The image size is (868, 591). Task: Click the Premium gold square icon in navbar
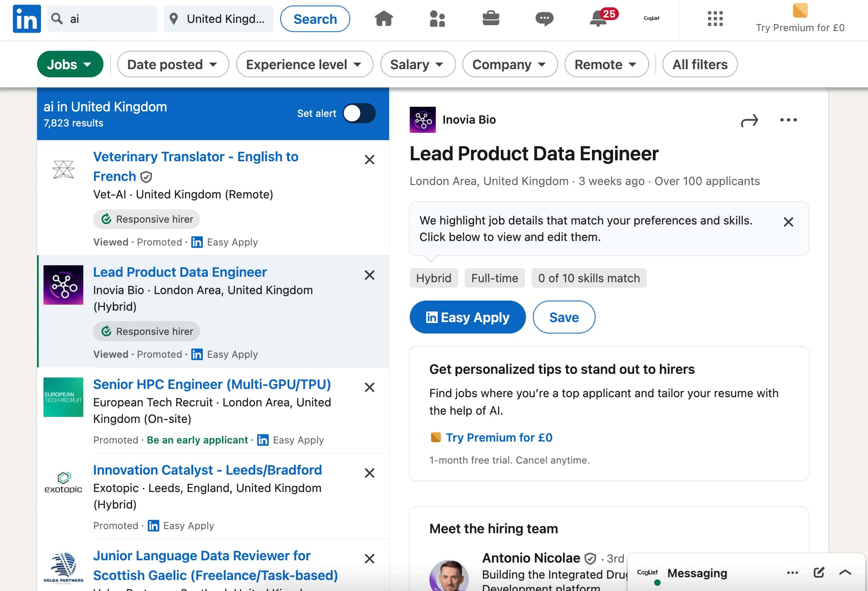tap(800, 10)
